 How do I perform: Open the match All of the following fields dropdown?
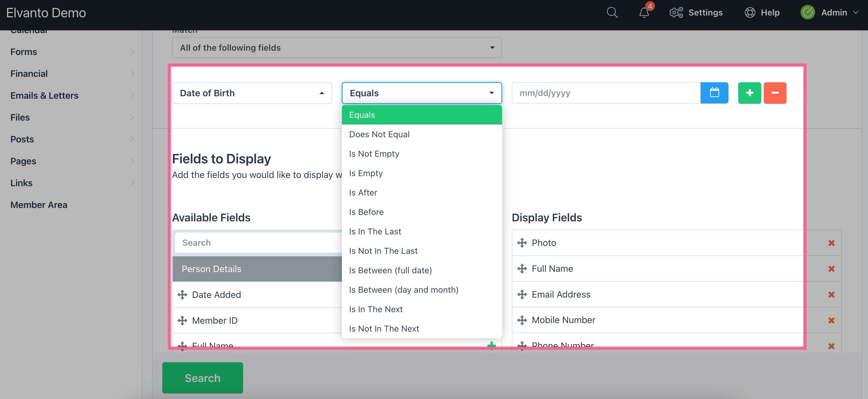337,48
